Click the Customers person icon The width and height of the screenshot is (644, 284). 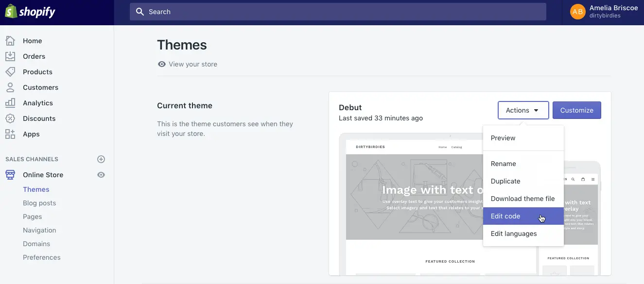point(10,87)
